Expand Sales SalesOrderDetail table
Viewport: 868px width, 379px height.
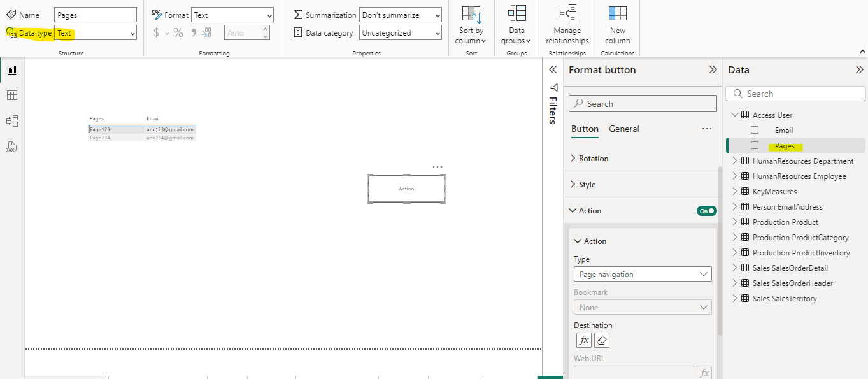pyautogui.click(x=734, y=268)
